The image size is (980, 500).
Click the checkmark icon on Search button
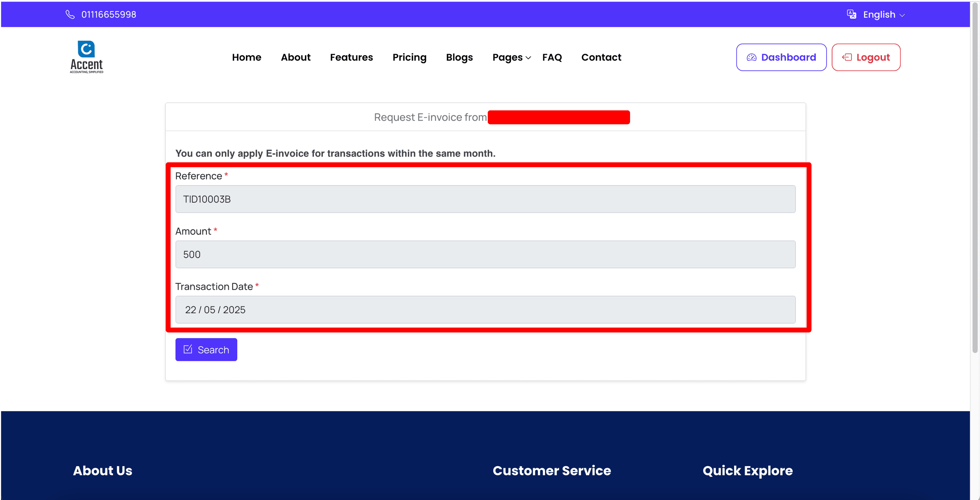[x=188, y=349]
